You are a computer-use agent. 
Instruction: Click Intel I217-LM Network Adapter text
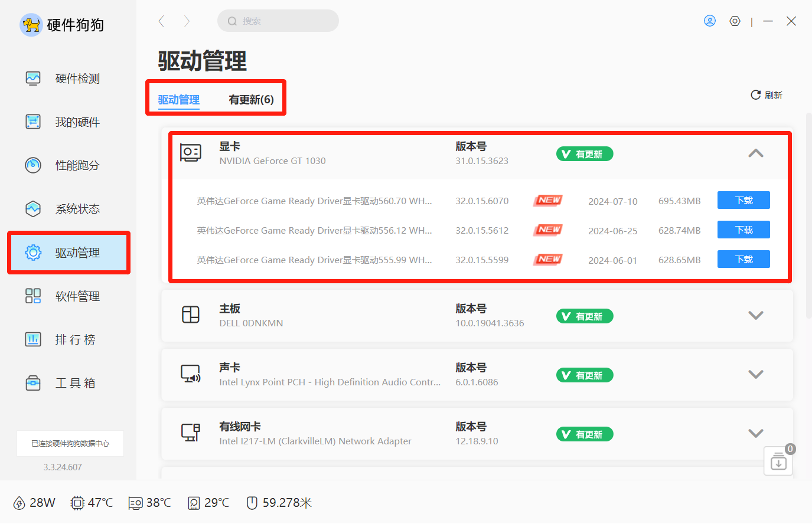click(x=315, y=441)
